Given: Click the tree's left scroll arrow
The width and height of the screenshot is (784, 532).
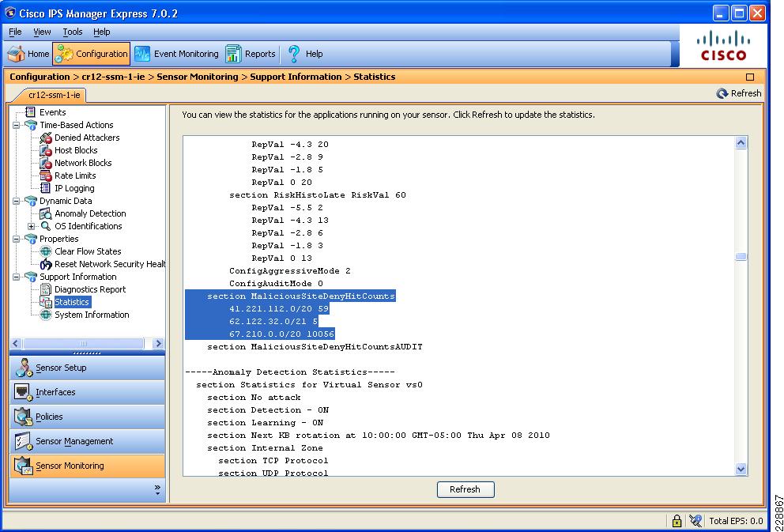Looking at the screenshot, I should pyautogui.click(x=16, y=344).
